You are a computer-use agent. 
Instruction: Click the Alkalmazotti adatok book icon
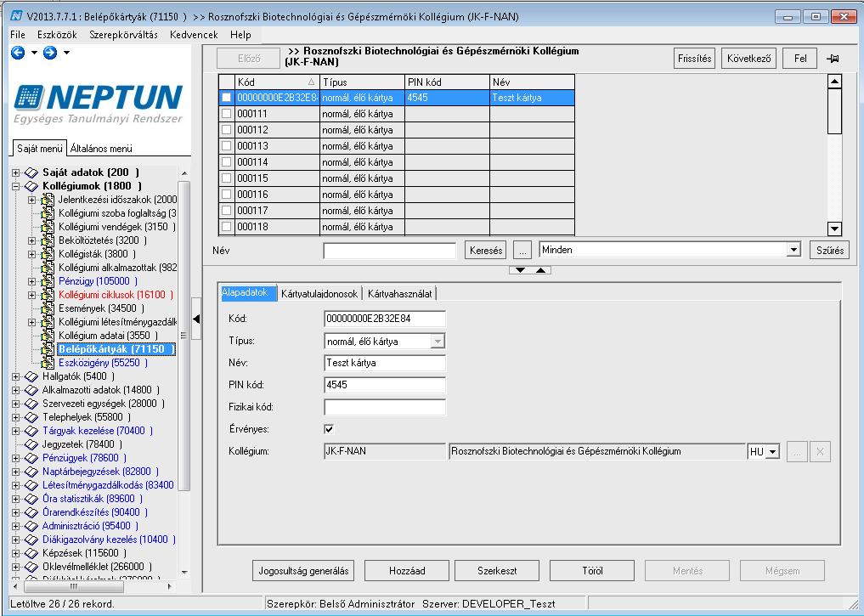(32, 390)
